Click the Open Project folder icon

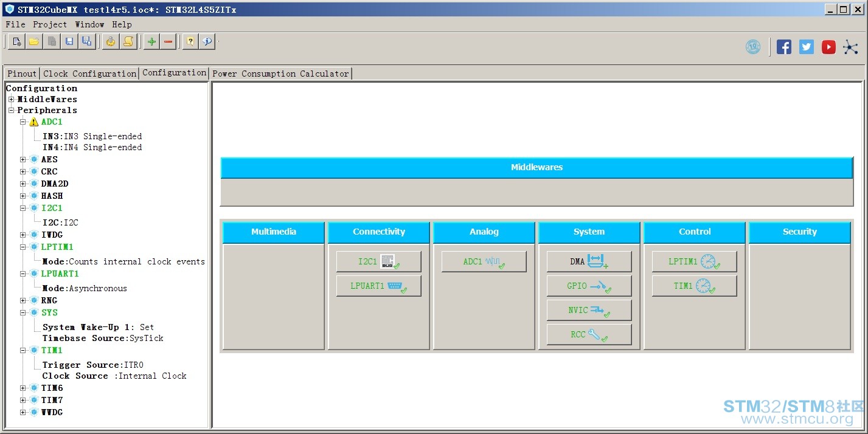pyautogui.click(x=34, y=41)
